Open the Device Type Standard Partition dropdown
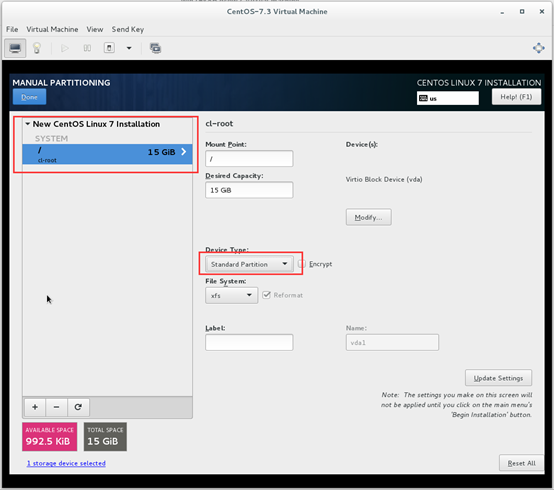554x490 pixels. click(249, 264)
